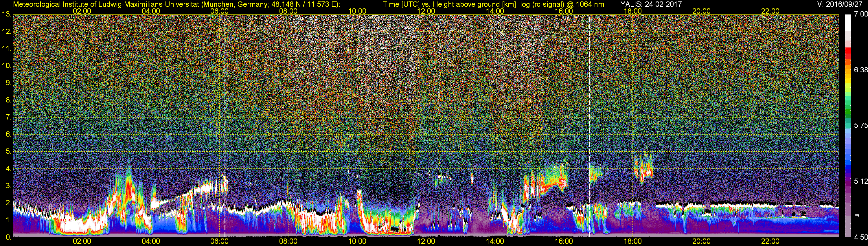
Task: Click the dashed white vertical line after 06:00
Action: pyautogui.click(x=225, y=126)
